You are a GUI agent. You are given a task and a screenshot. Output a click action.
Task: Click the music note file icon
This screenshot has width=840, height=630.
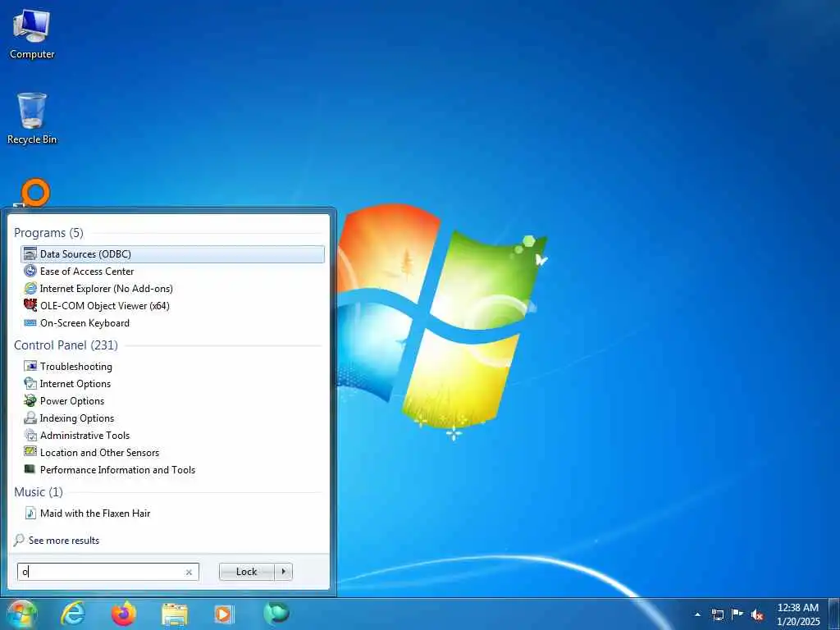point(30,514)
